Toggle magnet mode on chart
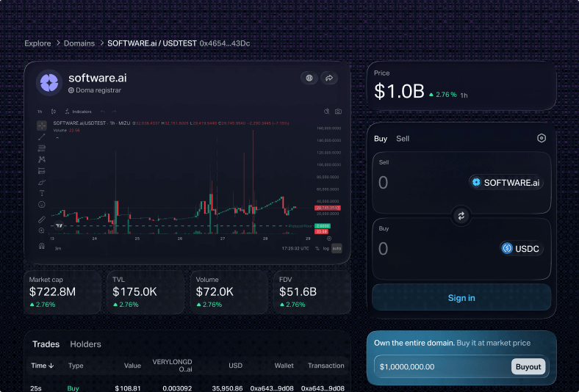 coord(42,246)
